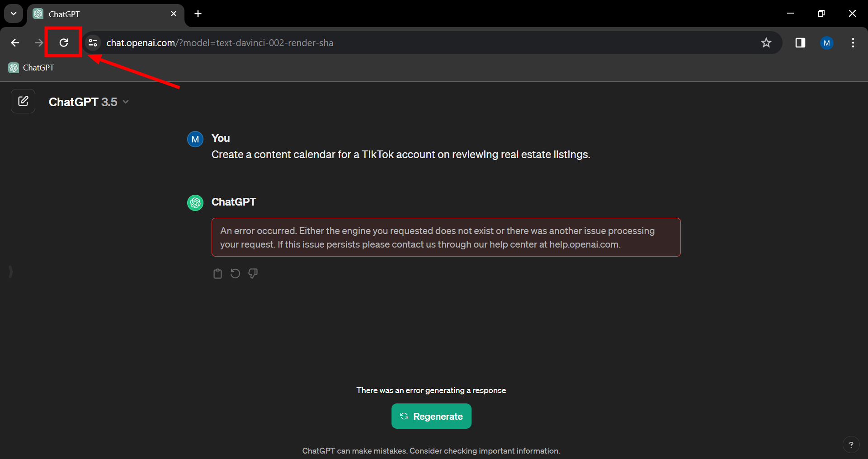Viewport: 868px width, 459px height.
Task: Click the ChatGPT logo avatar in conversation
Action: coord(195,203)
